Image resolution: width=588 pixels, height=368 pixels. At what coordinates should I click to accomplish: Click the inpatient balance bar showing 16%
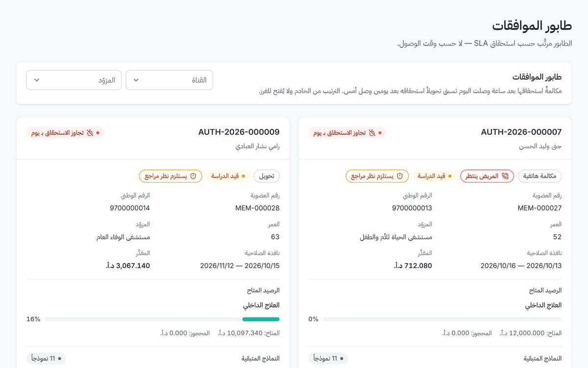(162, 319)
